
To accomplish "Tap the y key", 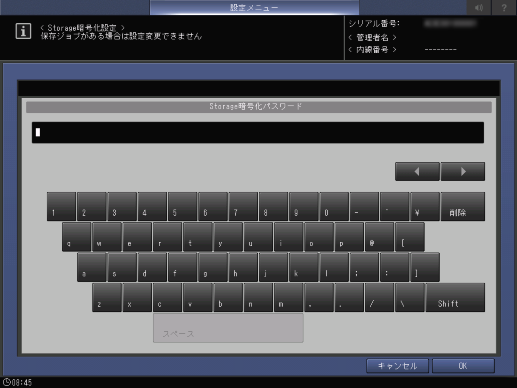I will point(228,237).
